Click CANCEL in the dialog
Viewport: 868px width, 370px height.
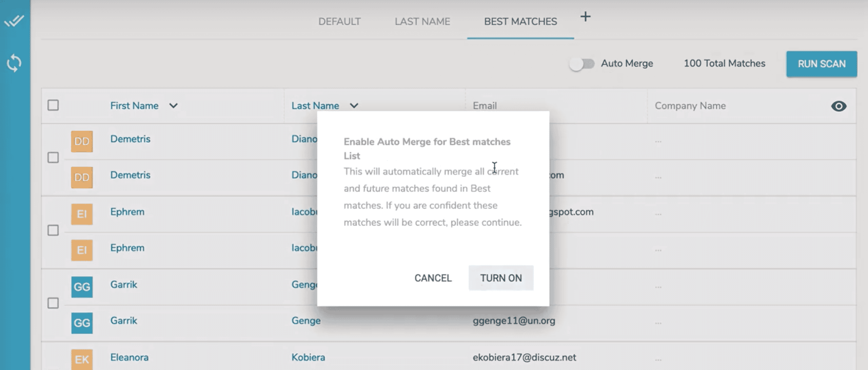(x=433, y=278)
